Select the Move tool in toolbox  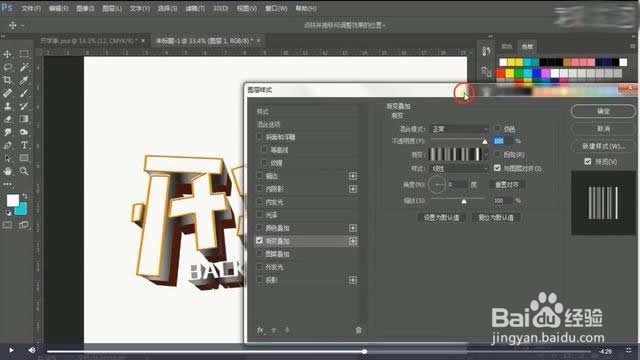pyautogui.click(x=7, y=54)
